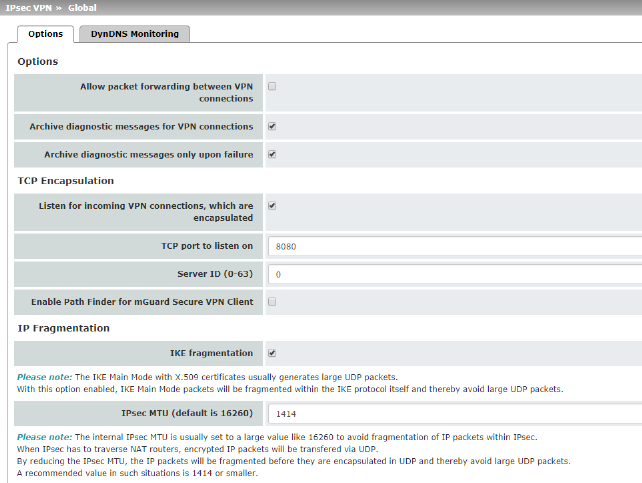Click the 'Server ID (0-63)' label
Viewport: 642px width, 483px height.
point(215,274)
